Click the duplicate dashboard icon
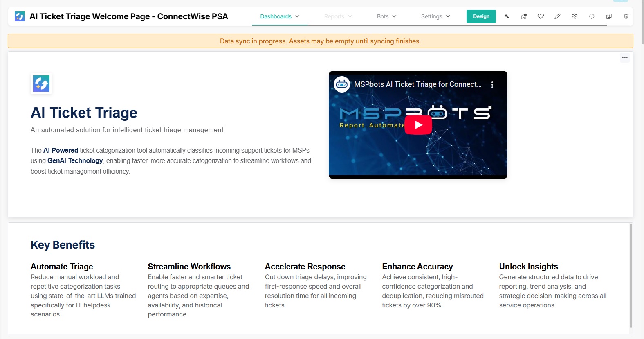Image resolution: width=644 pixels, height=339 pixels. pos(609,16)
